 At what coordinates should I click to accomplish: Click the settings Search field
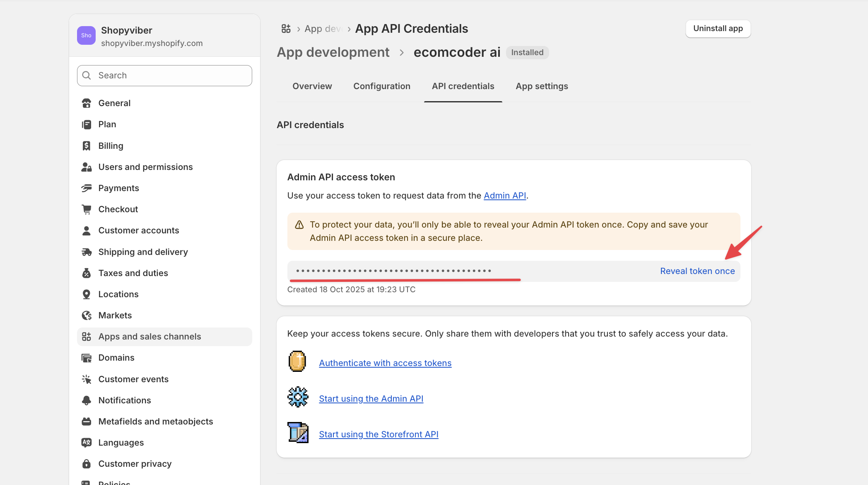click(164, 75)
